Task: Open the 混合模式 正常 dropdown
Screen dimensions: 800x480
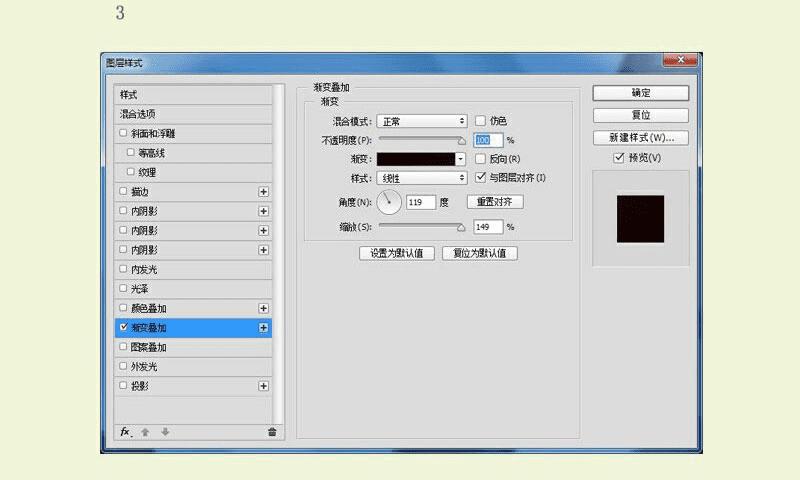Action: coord(422,121)
